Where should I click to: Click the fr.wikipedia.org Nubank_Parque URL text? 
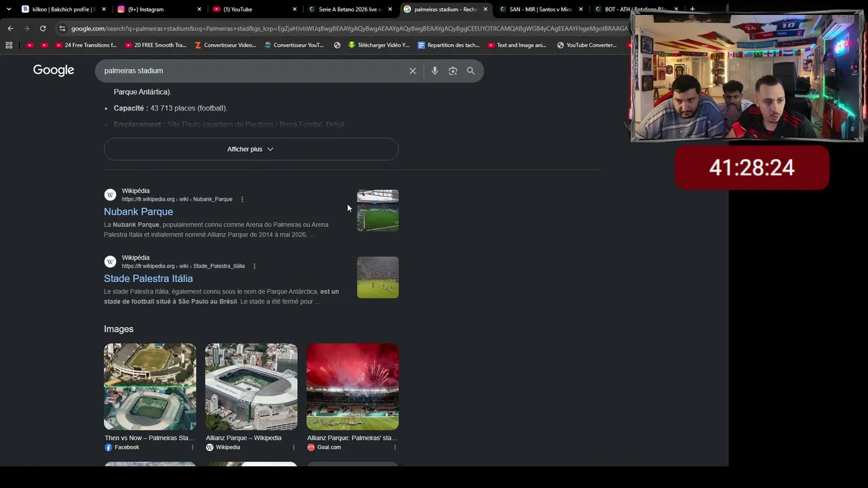[177, 199]
